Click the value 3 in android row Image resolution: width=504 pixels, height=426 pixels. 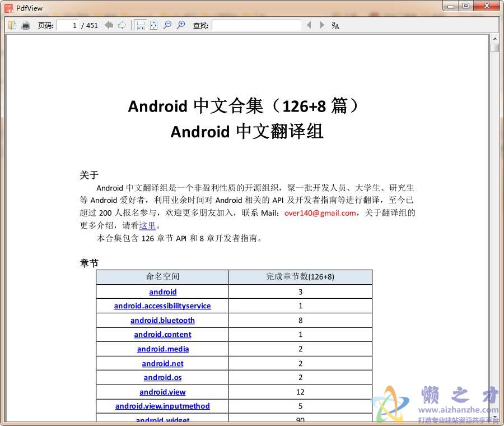[x=301, y=292]
